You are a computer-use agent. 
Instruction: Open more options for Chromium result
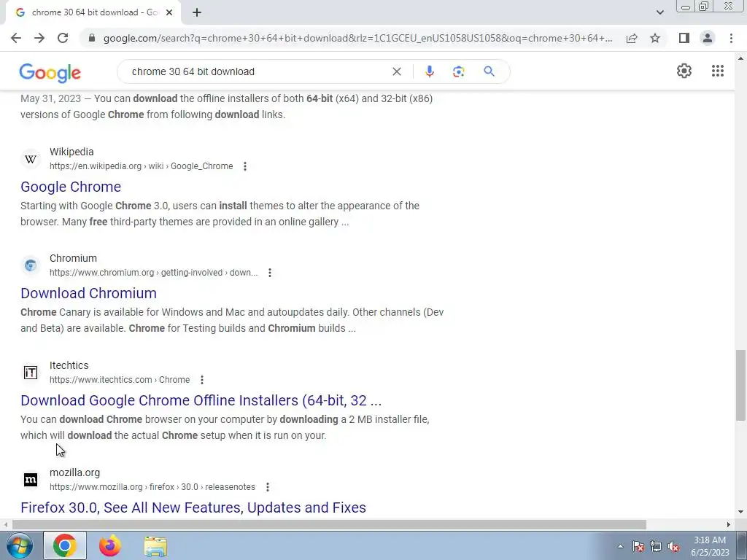pyautogui.click(x=270, y=273)
